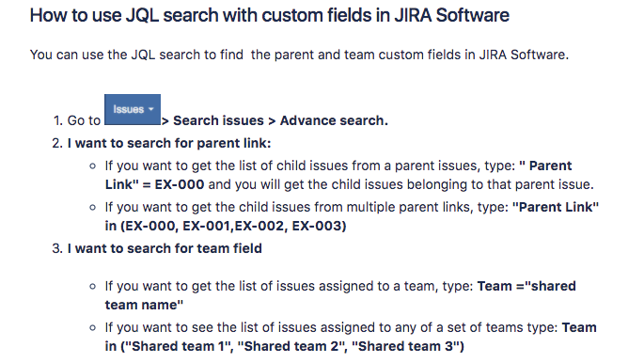
Task: Click bullet marker before 'issues assigned to a team'
Action: click(x=92, y=287)
